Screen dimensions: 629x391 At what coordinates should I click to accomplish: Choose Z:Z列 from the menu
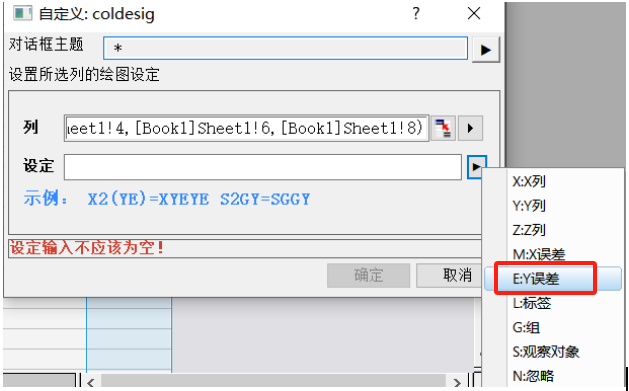(x=554, y=230)
